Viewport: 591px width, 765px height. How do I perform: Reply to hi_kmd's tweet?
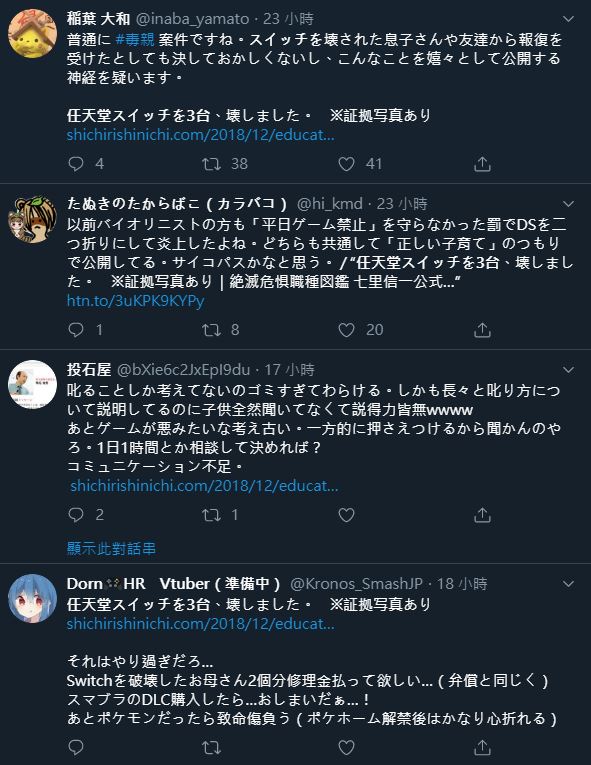[76, 330]
